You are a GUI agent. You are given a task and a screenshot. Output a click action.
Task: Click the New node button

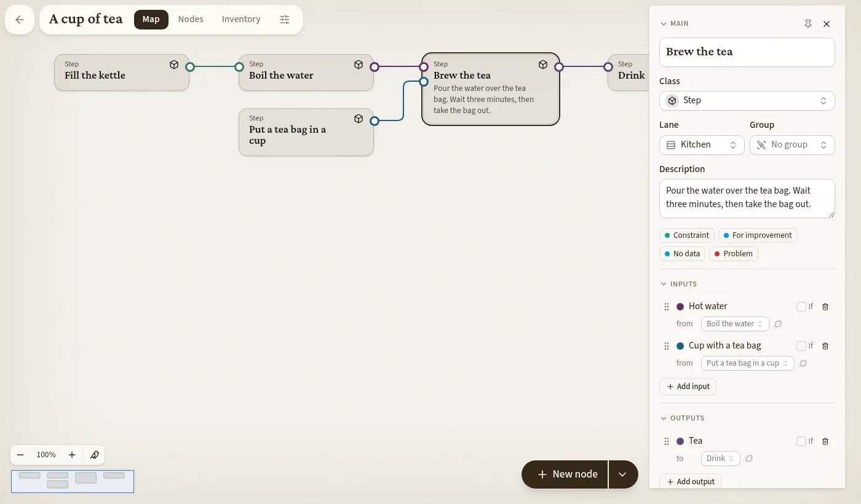[565, 474]
